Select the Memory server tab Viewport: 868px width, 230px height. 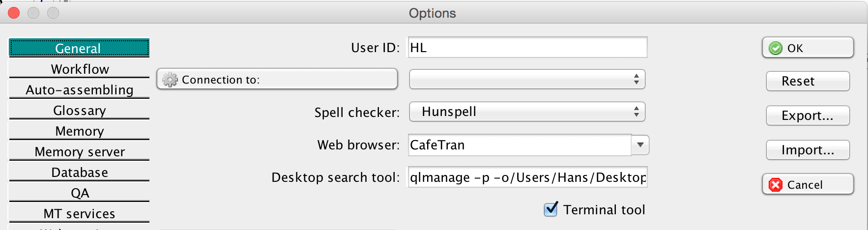(79, 152)
